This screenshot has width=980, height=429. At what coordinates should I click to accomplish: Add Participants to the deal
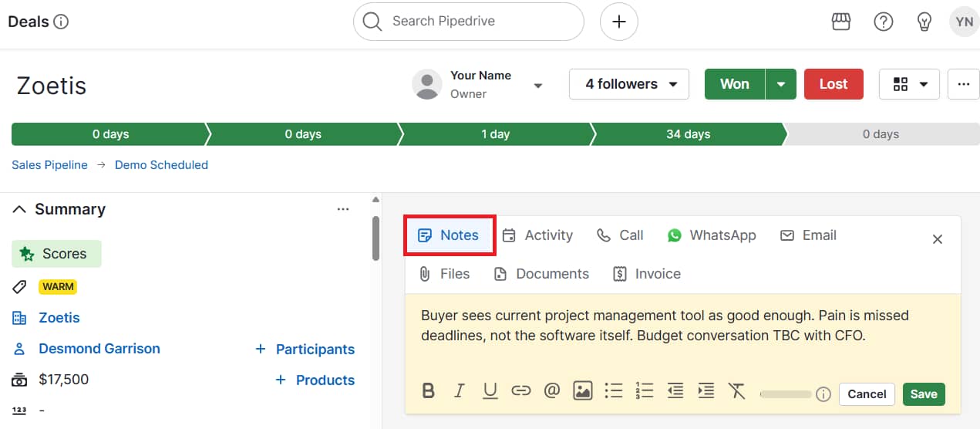point(305,350)
